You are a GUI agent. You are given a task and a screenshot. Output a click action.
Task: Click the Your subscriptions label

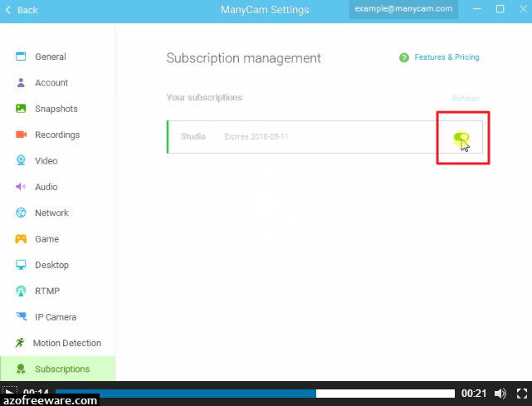click(204, 97)
